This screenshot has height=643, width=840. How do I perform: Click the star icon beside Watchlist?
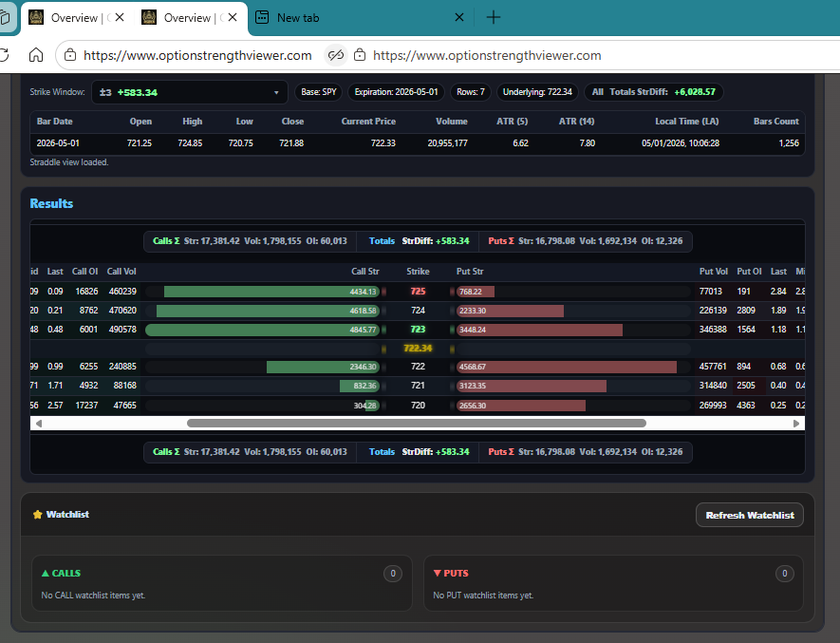click(x=38, y=514)
